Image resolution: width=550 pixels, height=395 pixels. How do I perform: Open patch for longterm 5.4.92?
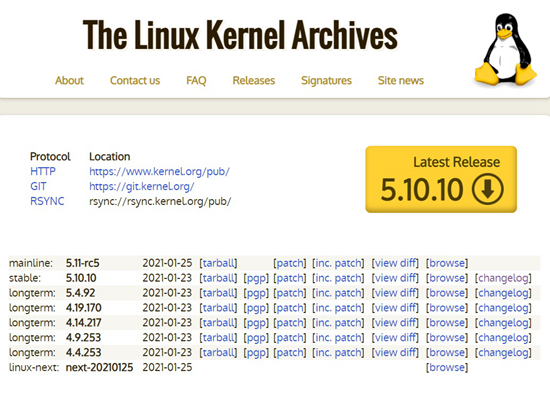pyautogui.click(x=290, y=293)
